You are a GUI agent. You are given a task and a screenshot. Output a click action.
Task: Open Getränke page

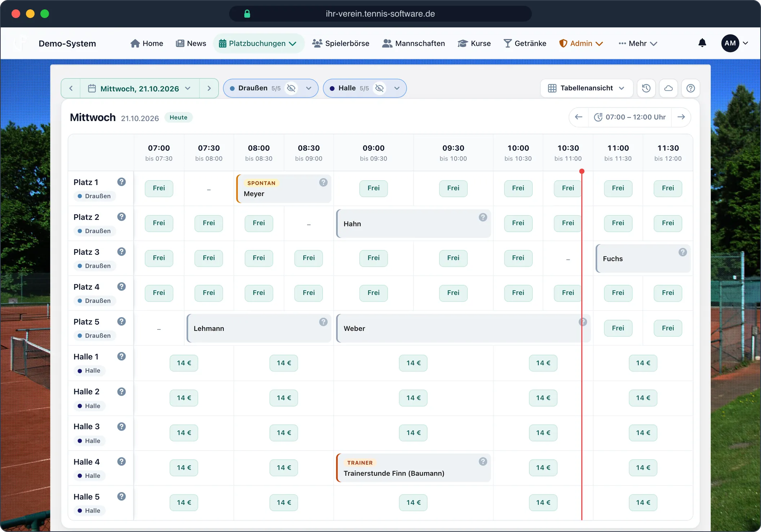pos(525,43)
